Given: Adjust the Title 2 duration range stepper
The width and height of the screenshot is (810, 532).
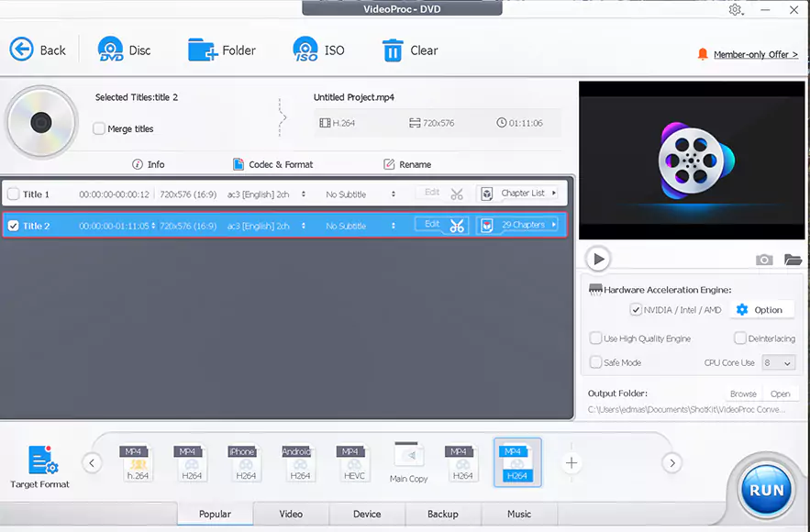Looking at the screenshot, I should [153, 226].
